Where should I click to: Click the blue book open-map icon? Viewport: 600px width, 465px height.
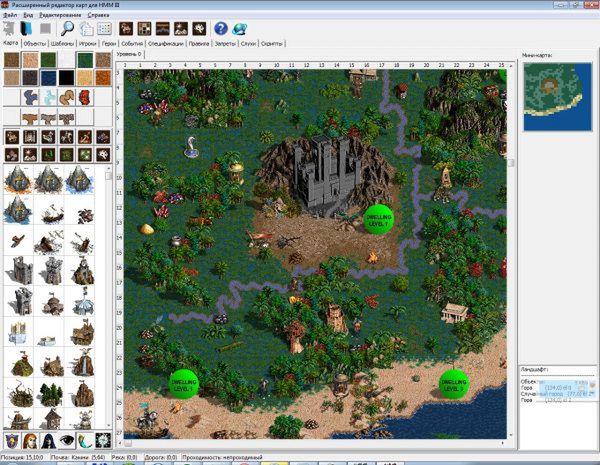[27, 29]
